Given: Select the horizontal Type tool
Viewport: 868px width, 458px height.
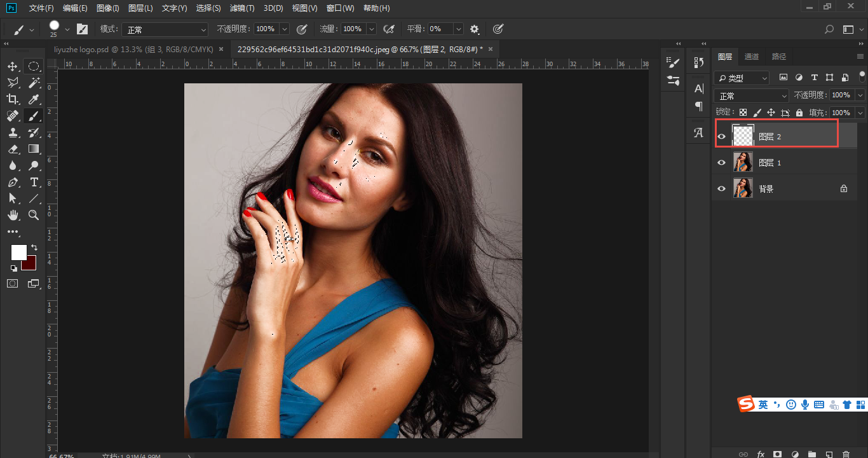Looking at the screenshot, I should (34, 182).
